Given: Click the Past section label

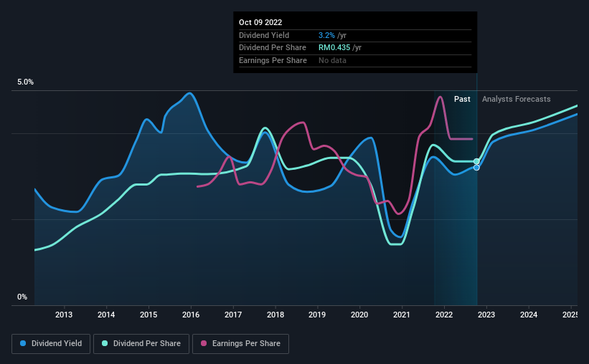Looking at the screenshot, I should [x=462, y=99].
